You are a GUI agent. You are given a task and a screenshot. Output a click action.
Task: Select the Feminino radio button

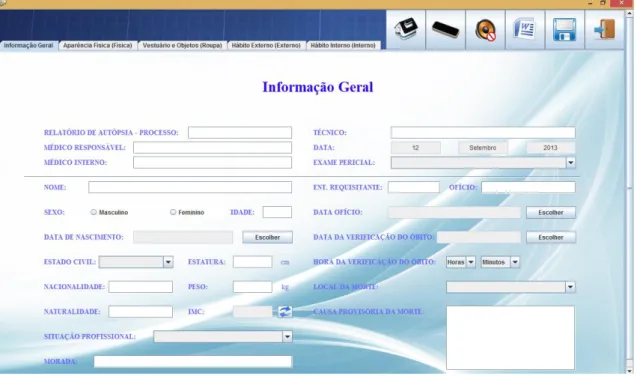pos(173,212)
